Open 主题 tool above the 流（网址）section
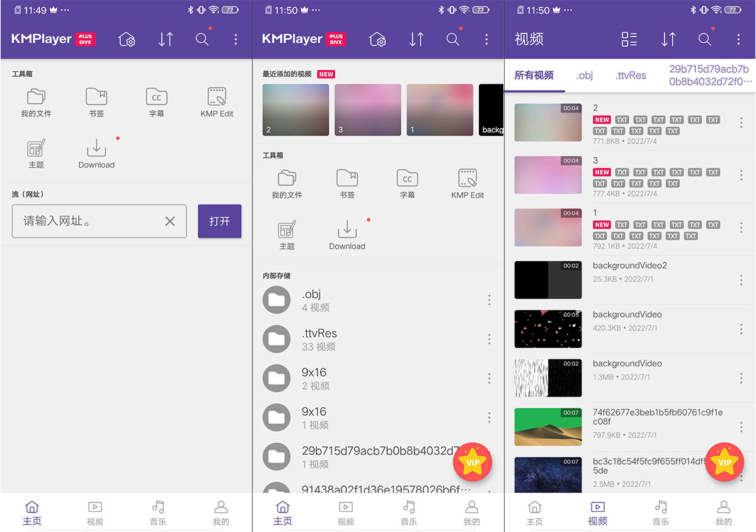The image size is (756, 532). [37, 153]
